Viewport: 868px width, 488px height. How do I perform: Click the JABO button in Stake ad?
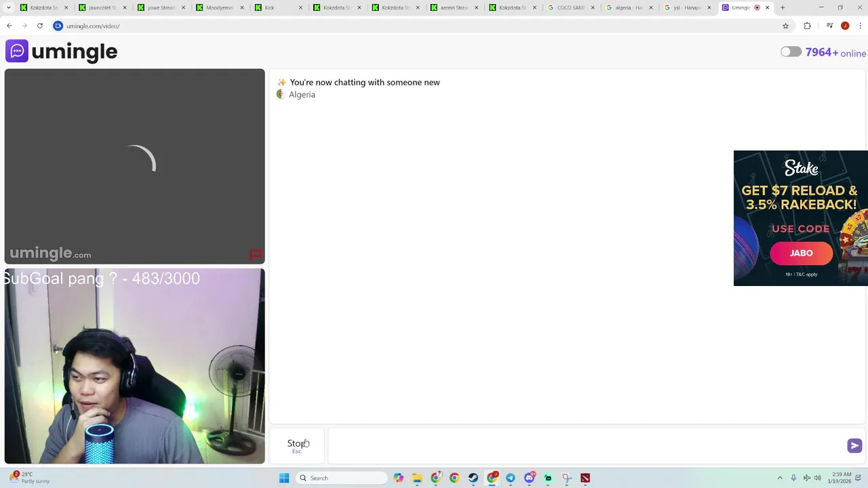(801, 253)
